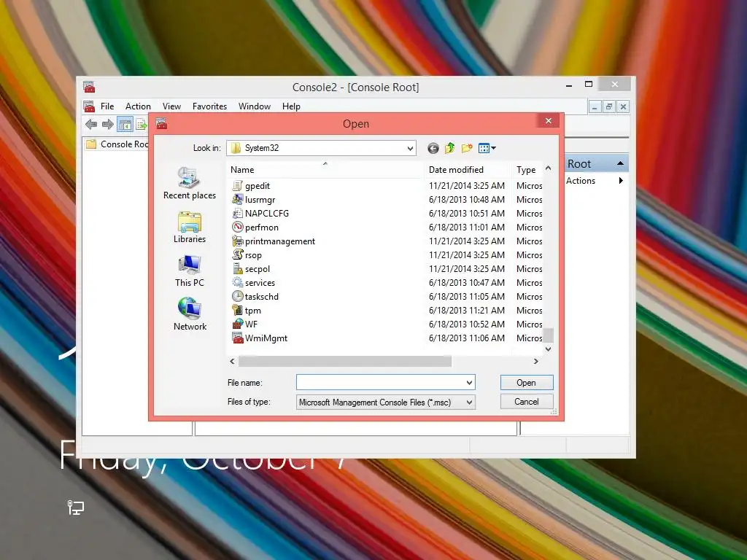The height and width of the screenshot is (560, 747).
Task: Toggle Show/Hide Console Tree toolbar icon
Action: tap(125, 125)
